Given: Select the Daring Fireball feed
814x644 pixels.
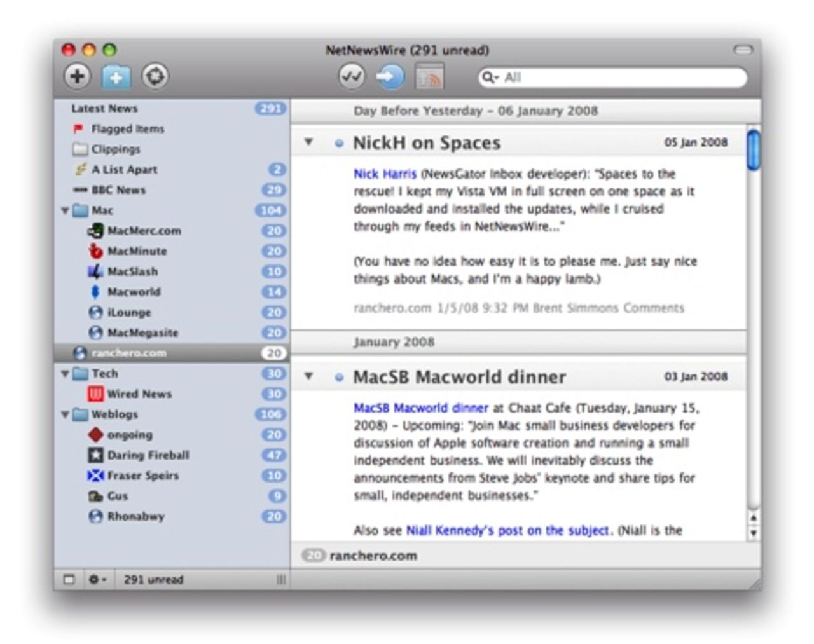Looking at the screenshot, I should pos(148,455).
